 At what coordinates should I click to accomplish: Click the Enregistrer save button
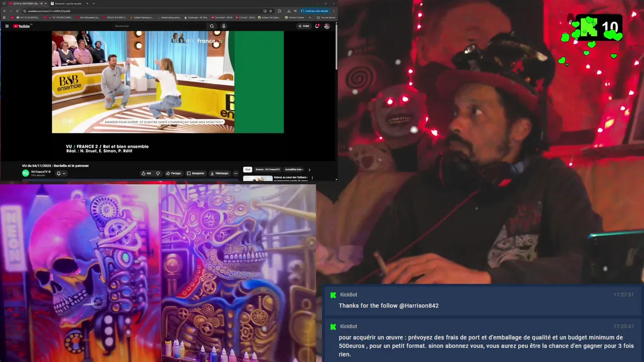tap(196, 173)
